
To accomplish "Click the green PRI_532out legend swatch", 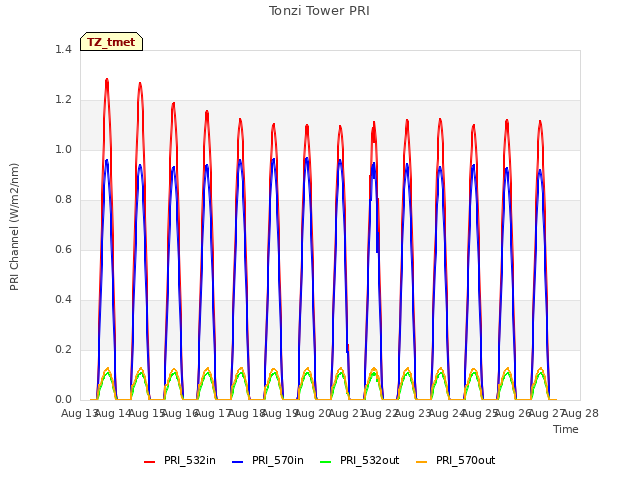I will [326, 462].
